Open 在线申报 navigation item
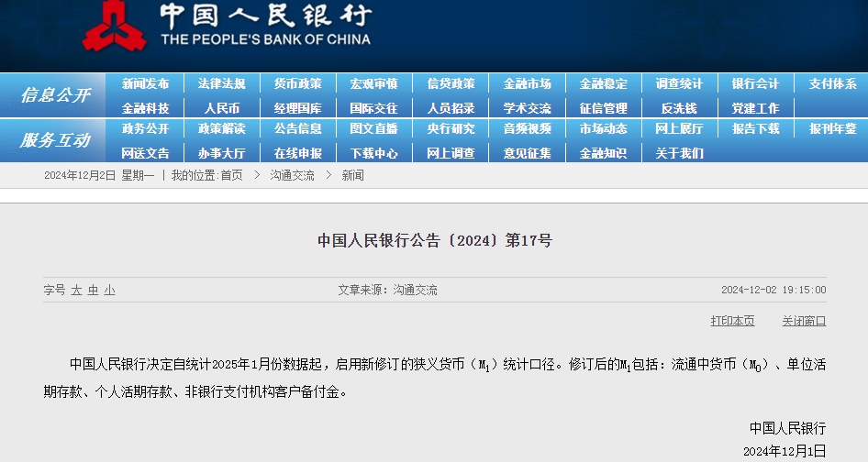 pyautogui.click(x=298, y=153)
